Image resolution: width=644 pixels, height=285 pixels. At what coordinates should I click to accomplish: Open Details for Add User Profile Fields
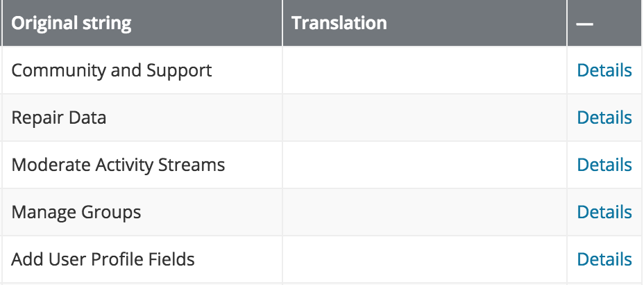(604, 259)
